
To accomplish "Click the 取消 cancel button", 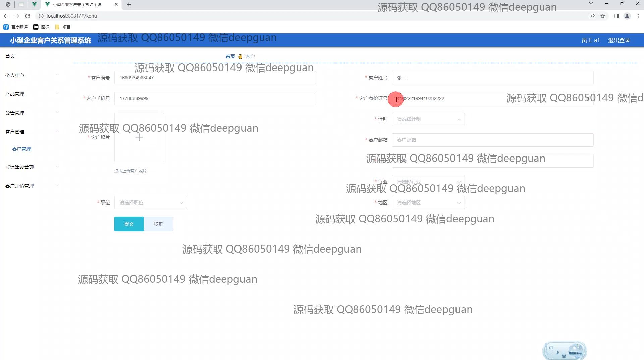I will tap(159, 224).
